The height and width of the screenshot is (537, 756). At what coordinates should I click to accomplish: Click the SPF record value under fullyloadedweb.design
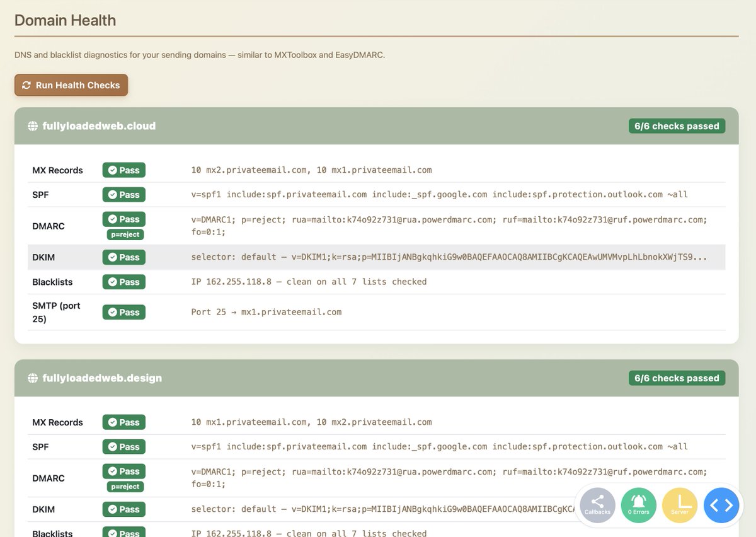(440, 447)
